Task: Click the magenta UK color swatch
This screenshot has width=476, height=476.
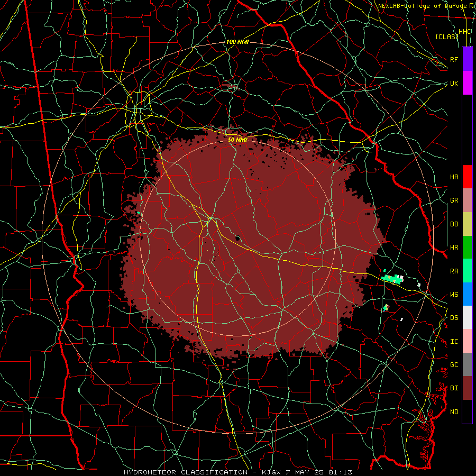Action: (x=467, y=83)
